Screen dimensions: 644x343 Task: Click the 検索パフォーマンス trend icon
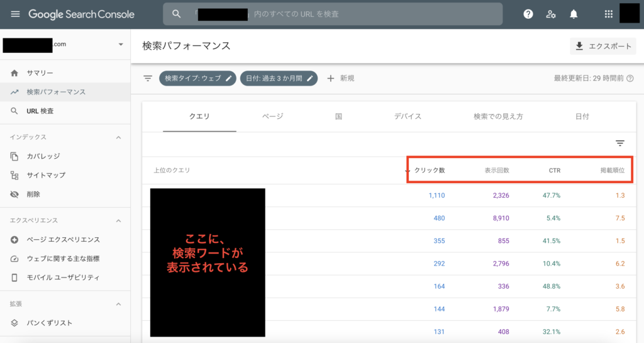(x=14, y=92)
